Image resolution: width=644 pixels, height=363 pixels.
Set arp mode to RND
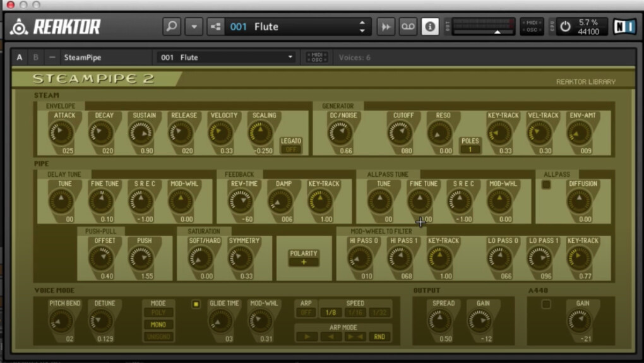click(x=379, y=336)
